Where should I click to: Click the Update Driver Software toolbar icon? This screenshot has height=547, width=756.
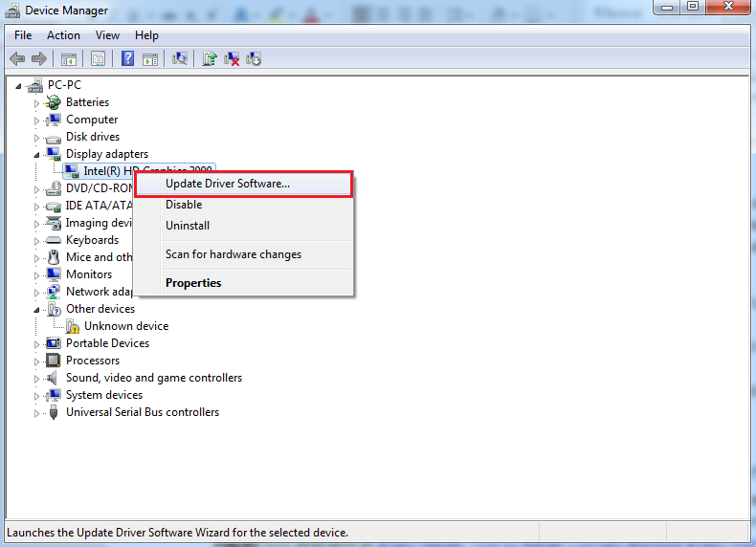(x=210, y=59)
